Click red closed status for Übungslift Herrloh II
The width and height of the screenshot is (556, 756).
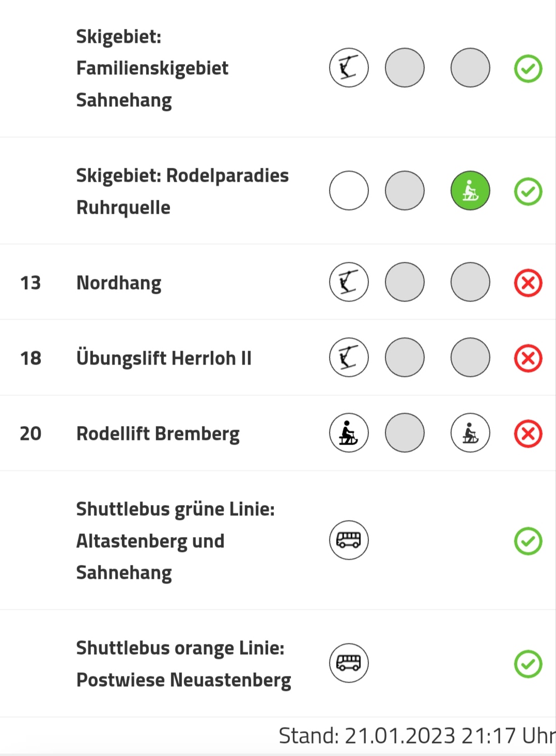pyautogui.click(x=528, y=358)
